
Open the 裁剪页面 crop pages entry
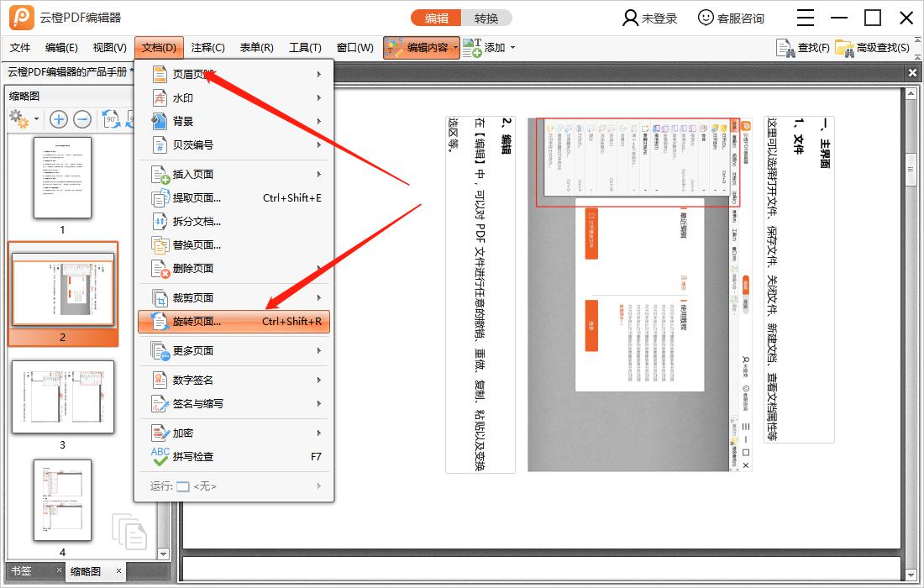coord(234,298)
